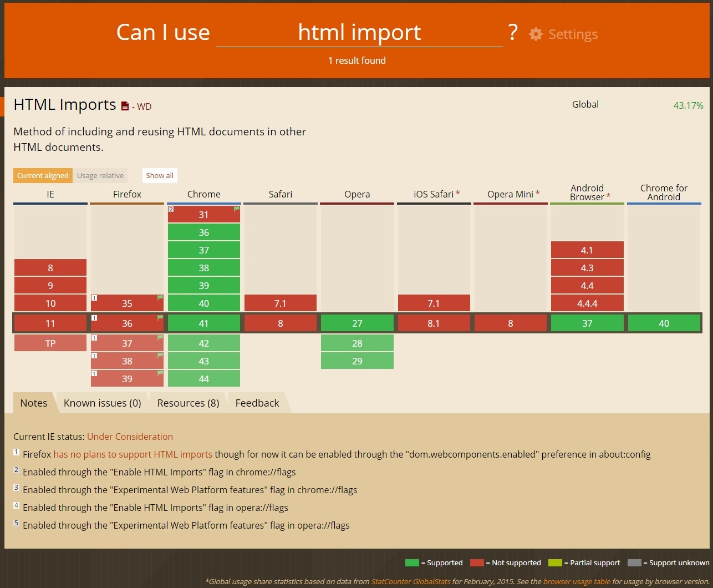The height and width of the screenshot is (588, 713).
Task: Switch to Usage relative view
Action: [x=100, y=176]
